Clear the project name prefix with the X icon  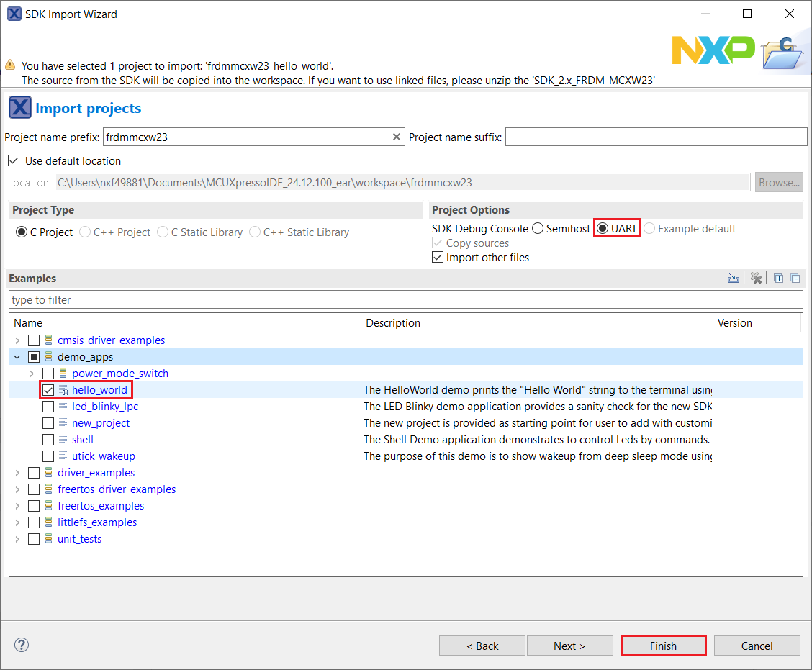coord(396,137)
